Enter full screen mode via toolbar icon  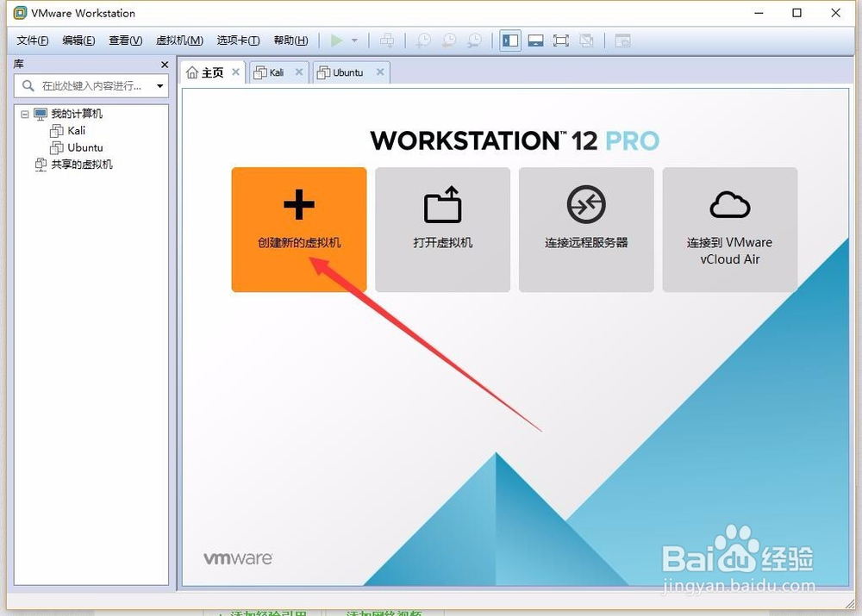(561, 40)
